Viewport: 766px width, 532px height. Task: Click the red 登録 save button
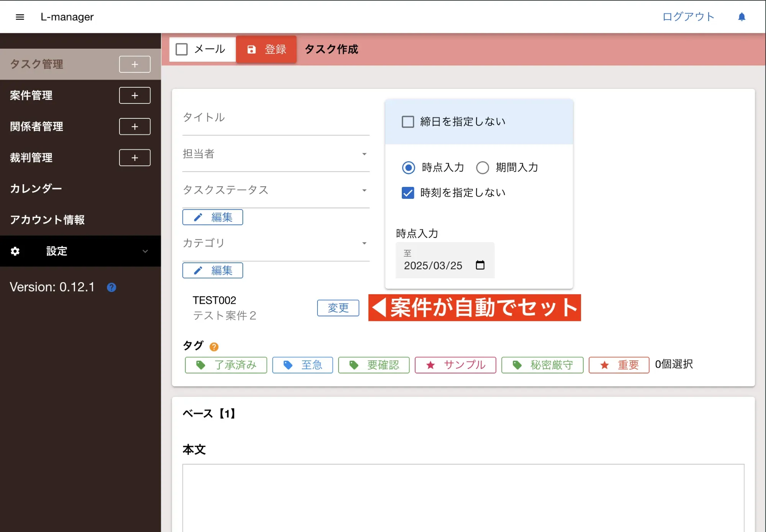[x=267, y=49]
